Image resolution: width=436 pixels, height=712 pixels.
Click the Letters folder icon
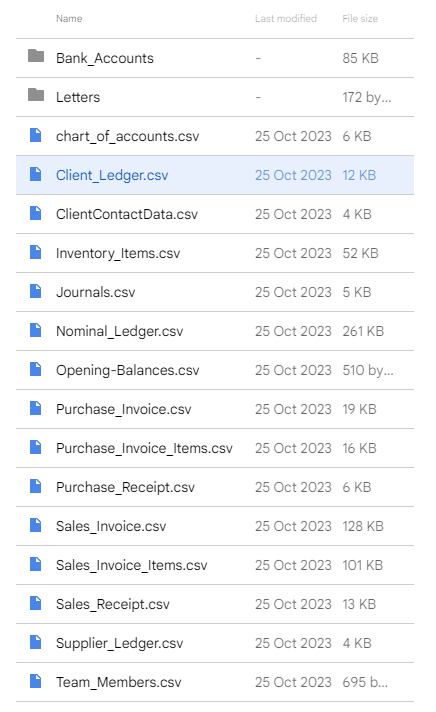tap(36, 95)
